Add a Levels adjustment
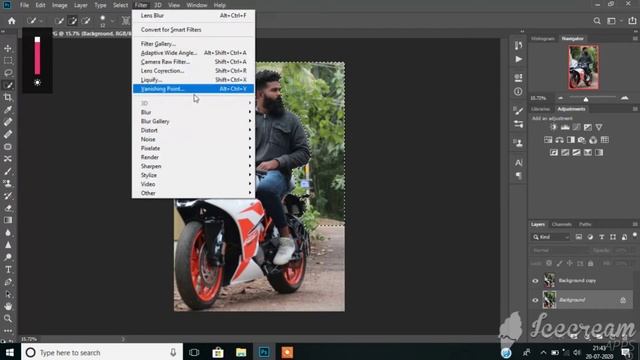 565,127
